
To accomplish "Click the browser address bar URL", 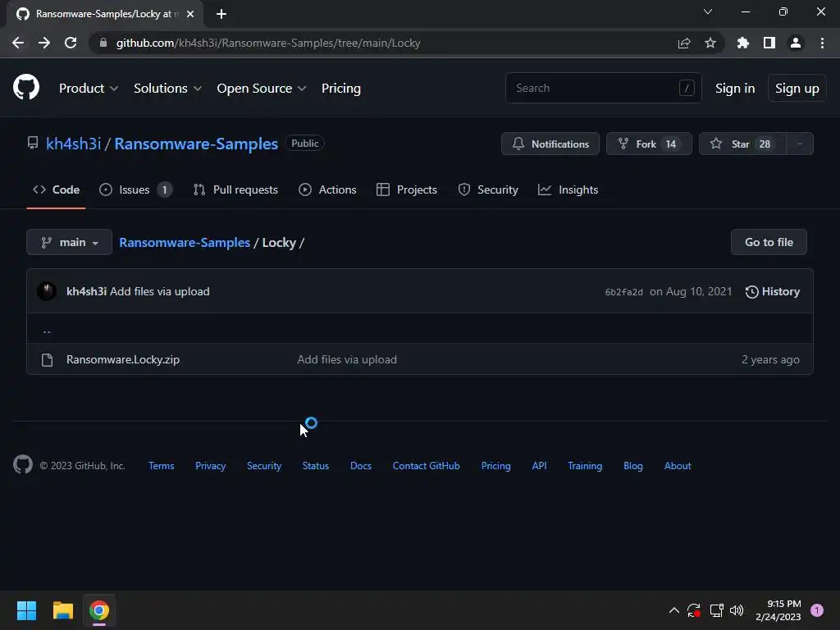I will tap(268, 43).
